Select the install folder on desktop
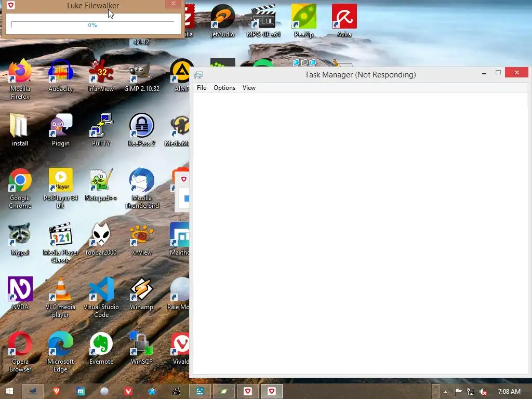This screenshot has width=532, height=399. [20, 130]
